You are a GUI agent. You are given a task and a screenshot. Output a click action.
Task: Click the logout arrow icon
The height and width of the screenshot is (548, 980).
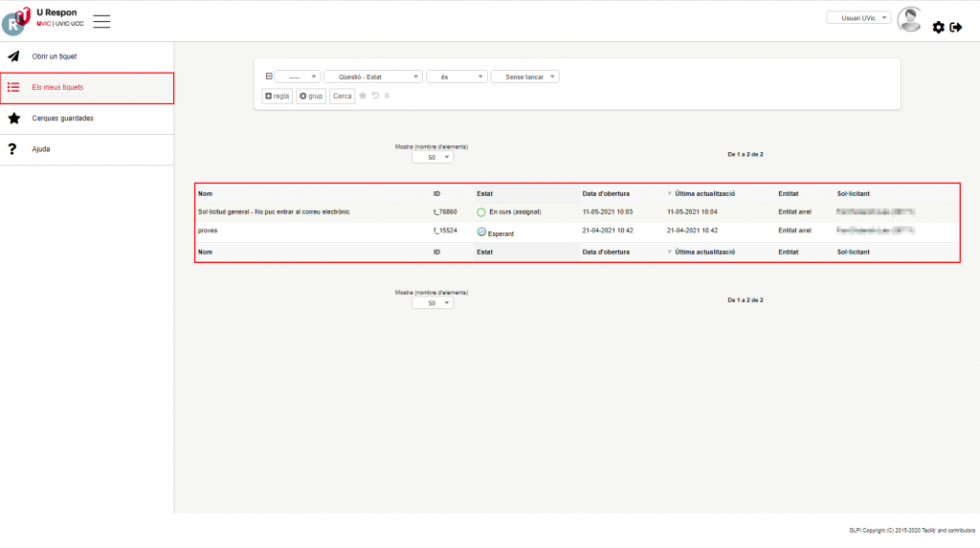956,28
